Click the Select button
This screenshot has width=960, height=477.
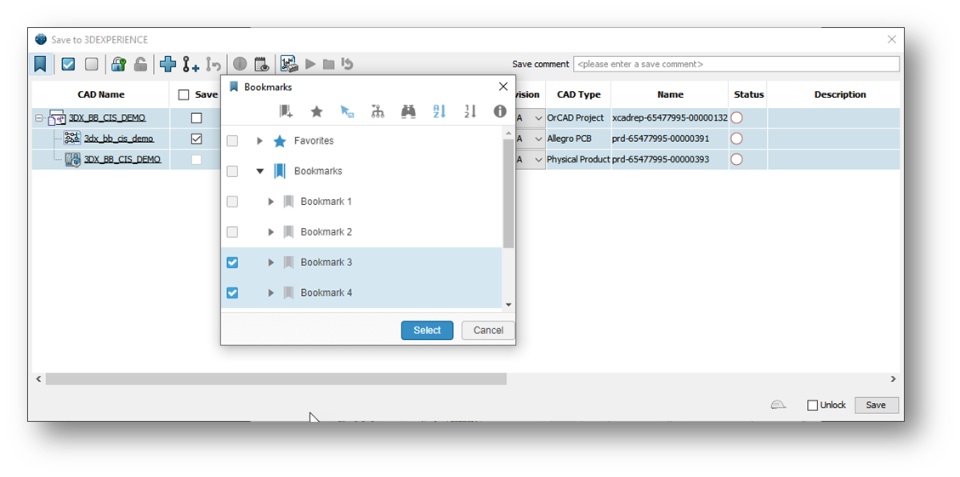pos(427,330)
